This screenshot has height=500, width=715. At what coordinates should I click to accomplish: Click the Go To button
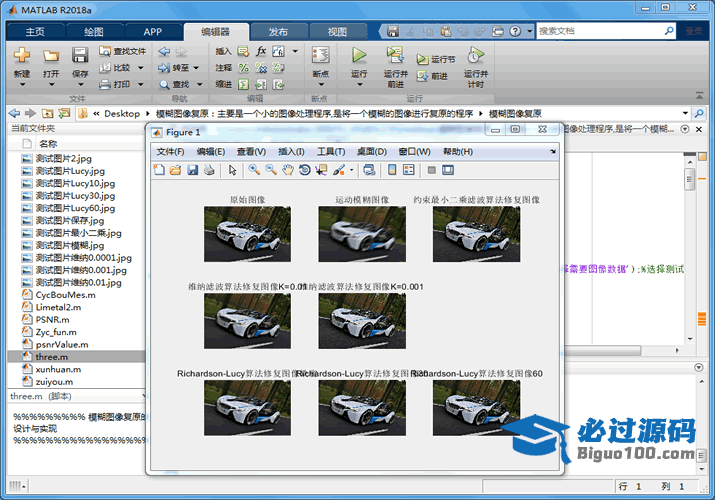pos(174,67)
